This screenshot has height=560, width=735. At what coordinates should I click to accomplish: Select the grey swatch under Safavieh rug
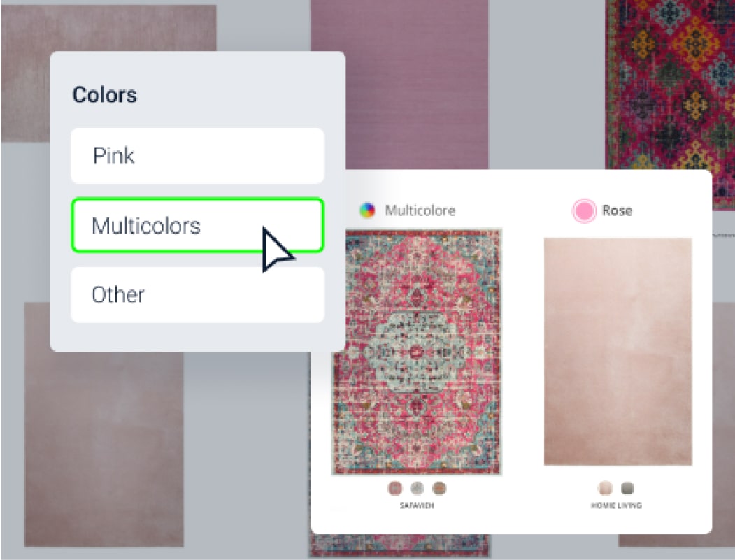point(417,488)
